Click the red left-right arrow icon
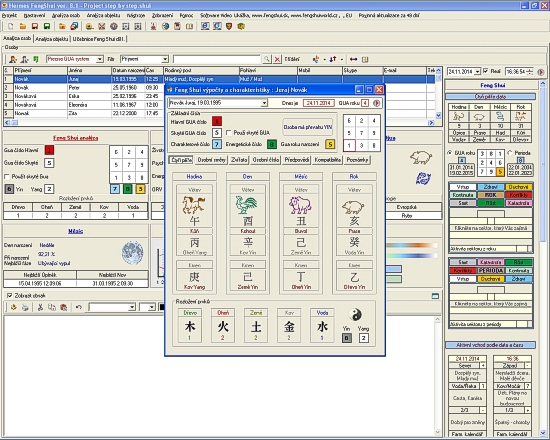 coord(353,59)
